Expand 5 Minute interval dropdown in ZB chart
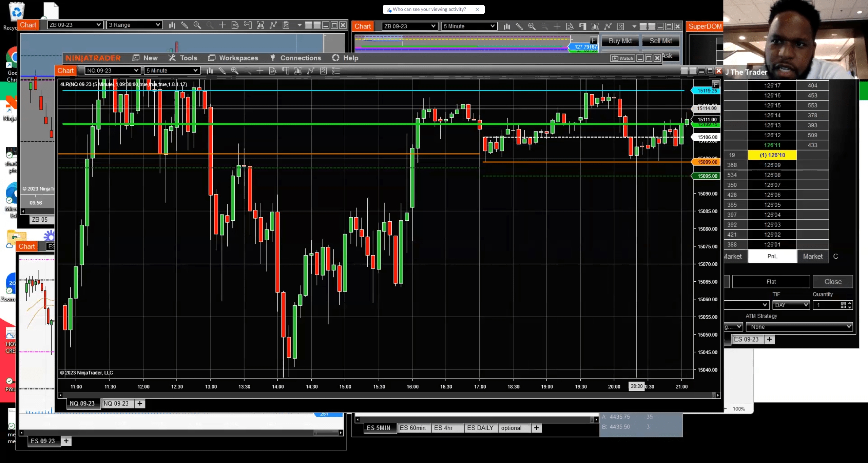 (469, 26)
